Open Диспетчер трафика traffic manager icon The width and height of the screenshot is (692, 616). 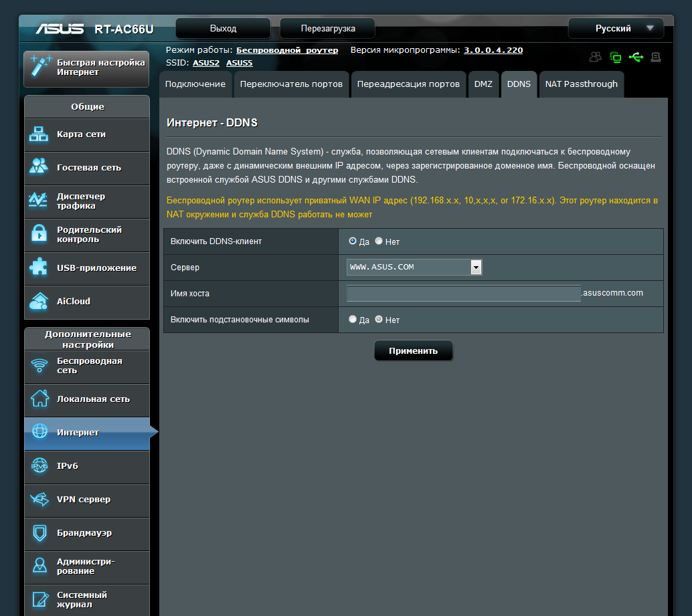click(x=38, y=201)
